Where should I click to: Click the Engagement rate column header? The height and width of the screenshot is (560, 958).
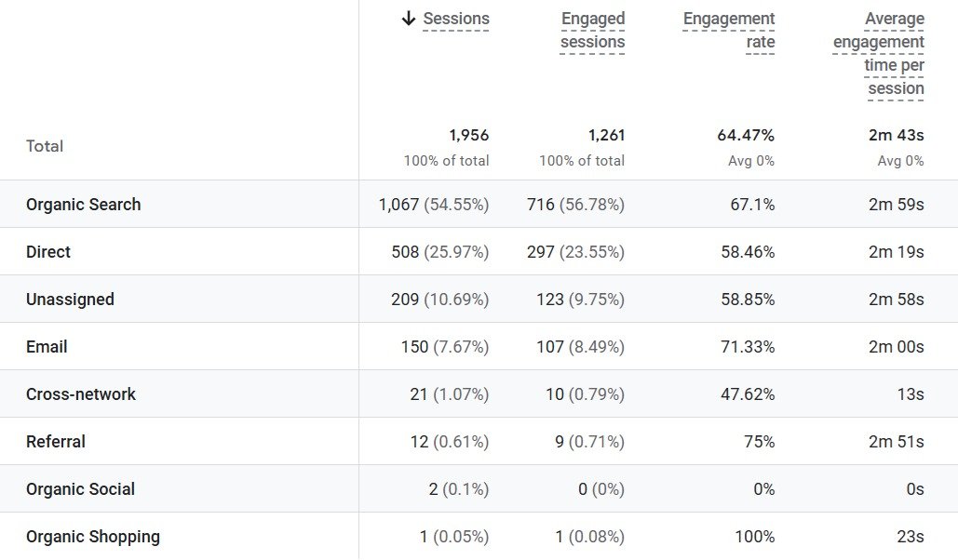coord(729,31)
